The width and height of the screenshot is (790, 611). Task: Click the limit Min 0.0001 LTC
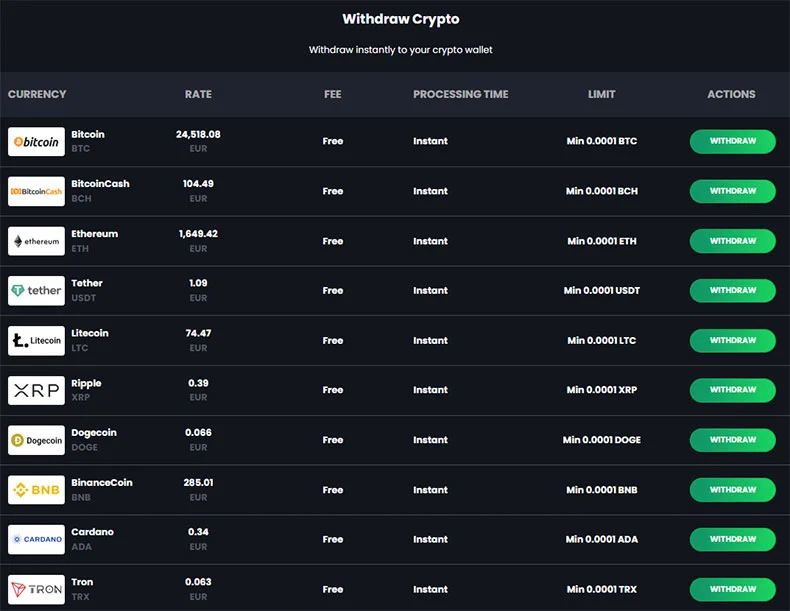[x=602, y=341]
